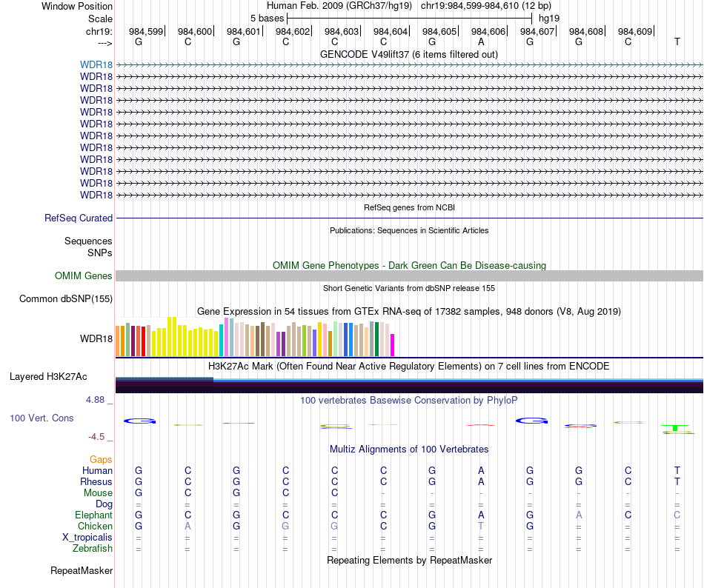Click '100 vertebrates Basewise Conservation by PhyloP' title
Image resolution: width=704 pixels, height=588 pixels.
click(x=409, y=400)
